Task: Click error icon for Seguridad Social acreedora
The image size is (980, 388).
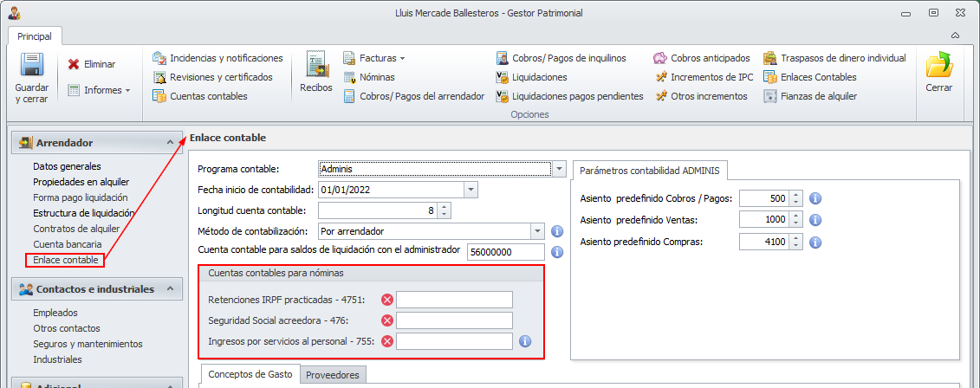Action: 386,320
